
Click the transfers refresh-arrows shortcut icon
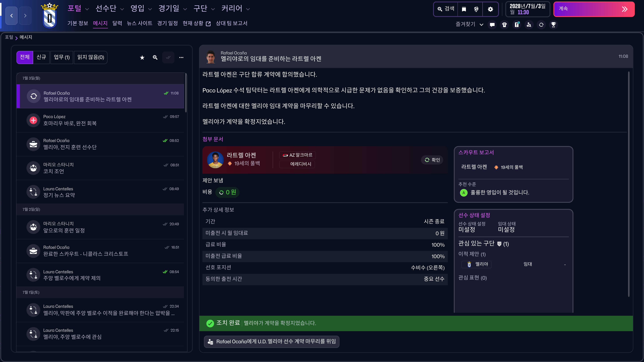coord(541,24)
